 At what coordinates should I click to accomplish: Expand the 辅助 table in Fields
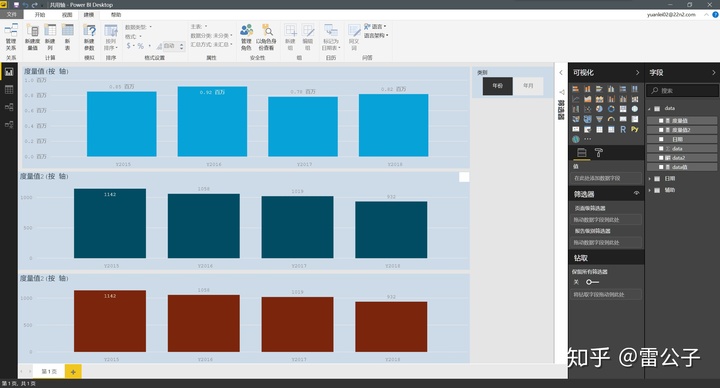(x=650, y=190)
